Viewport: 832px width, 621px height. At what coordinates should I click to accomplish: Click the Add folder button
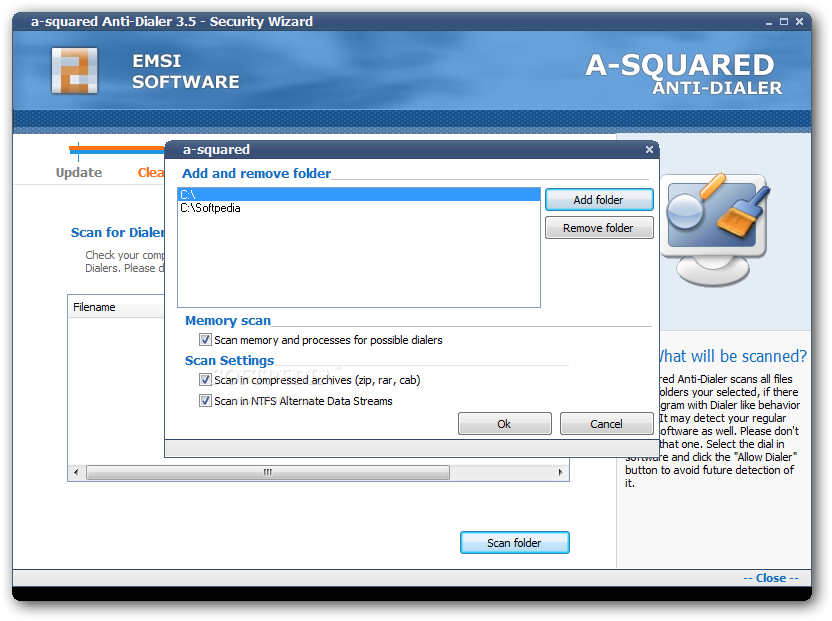[599, 200]
